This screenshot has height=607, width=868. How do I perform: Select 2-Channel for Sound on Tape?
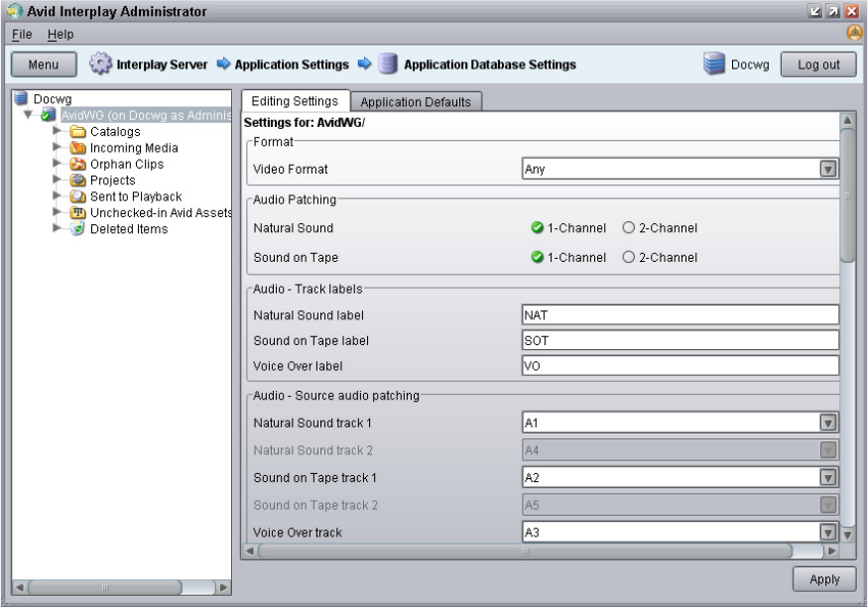click(x=628, y=258)
